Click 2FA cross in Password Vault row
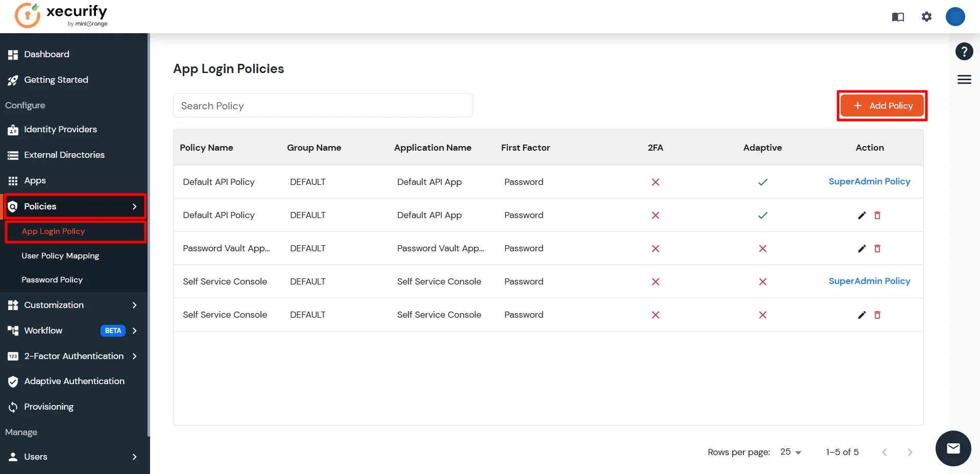Image resolution: width=980 pixels, height=474 pixels. [655, 248]
